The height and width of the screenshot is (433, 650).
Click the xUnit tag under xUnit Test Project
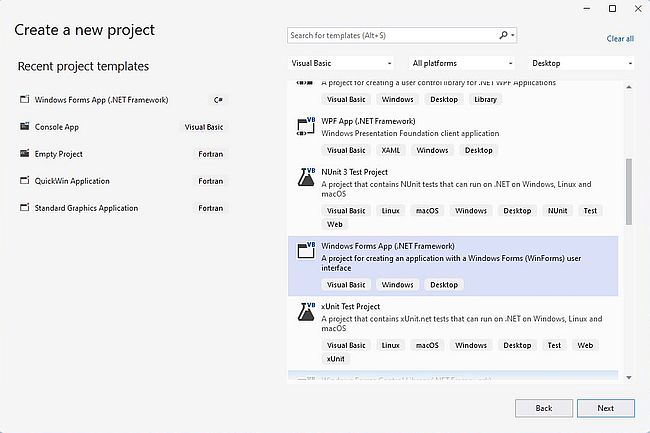click(x=335, y=358)
